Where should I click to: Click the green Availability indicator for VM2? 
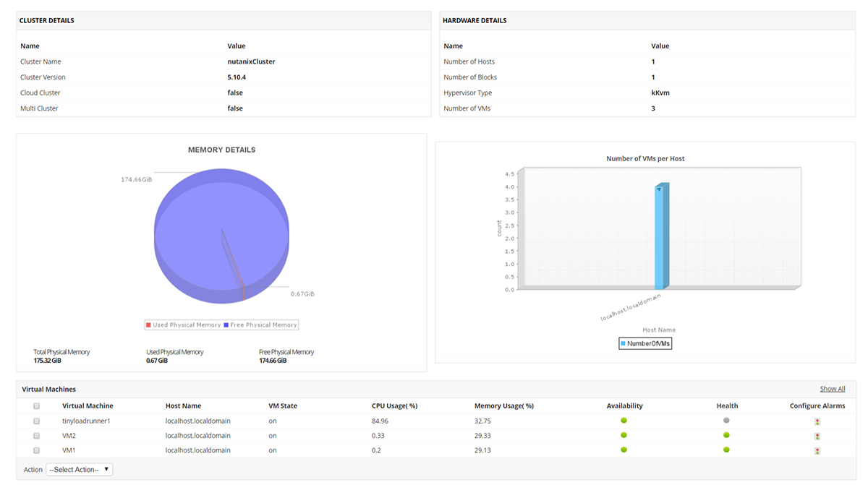coord(624,435)
